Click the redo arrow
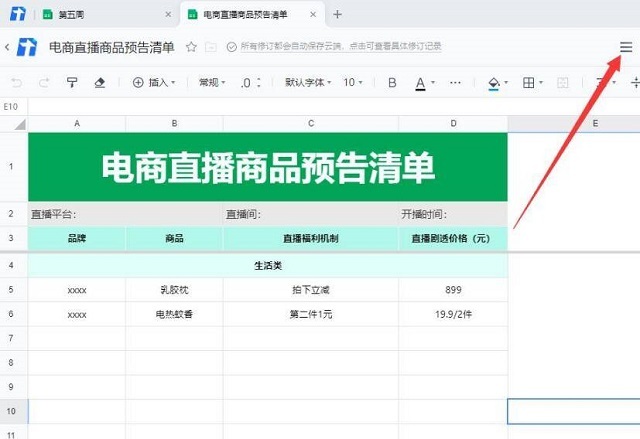Viewport: 640px width, 439px height. pos(44,82)
